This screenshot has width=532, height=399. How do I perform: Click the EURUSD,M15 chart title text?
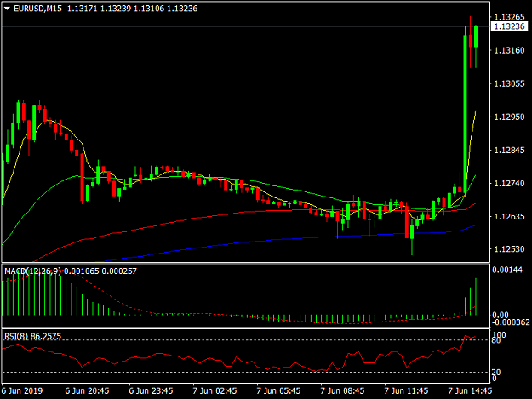(37, 9)
